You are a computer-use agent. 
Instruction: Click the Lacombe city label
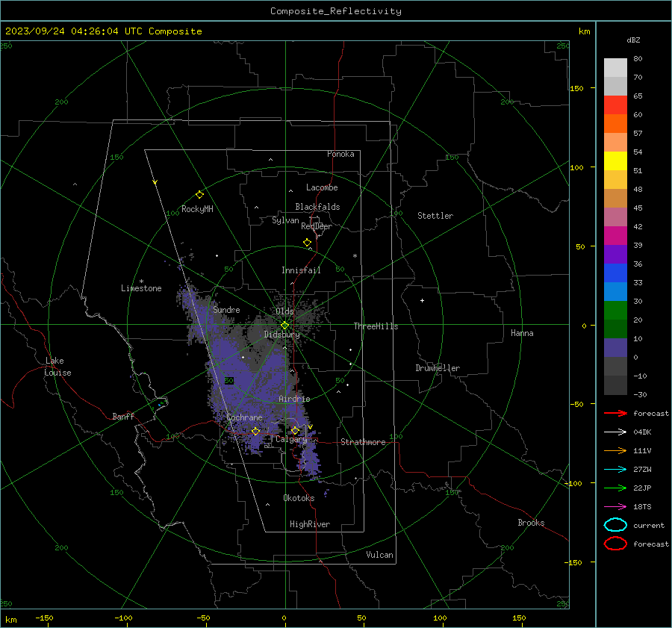click(322, 187)
